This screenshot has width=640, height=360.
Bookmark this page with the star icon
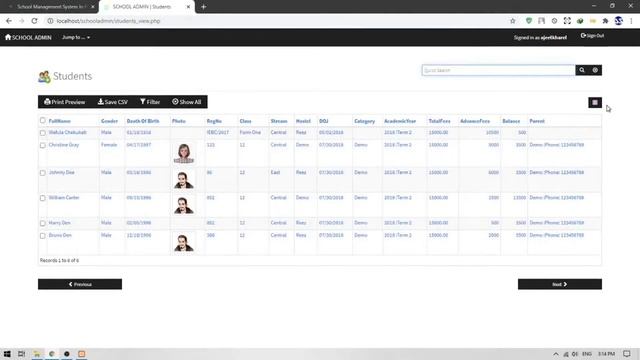tap(513, 21)
